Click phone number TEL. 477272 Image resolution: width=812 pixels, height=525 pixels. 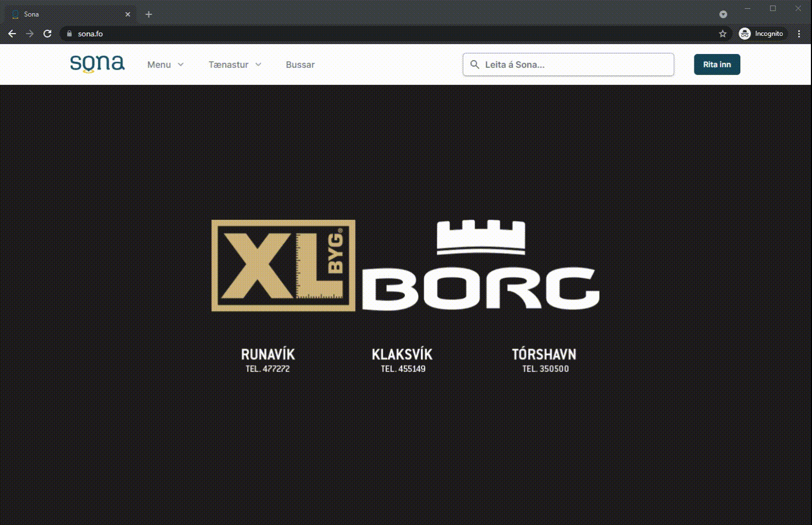[x=268, y=369]
